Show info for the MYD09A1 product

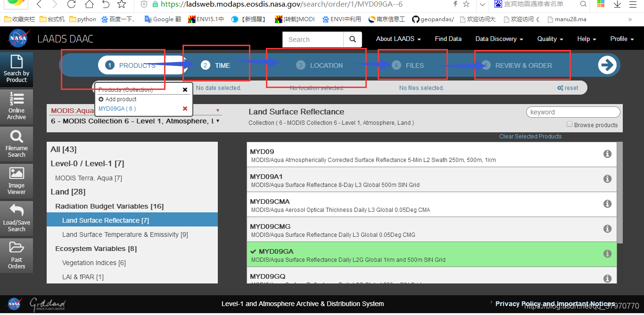click(x=608, y=179)
